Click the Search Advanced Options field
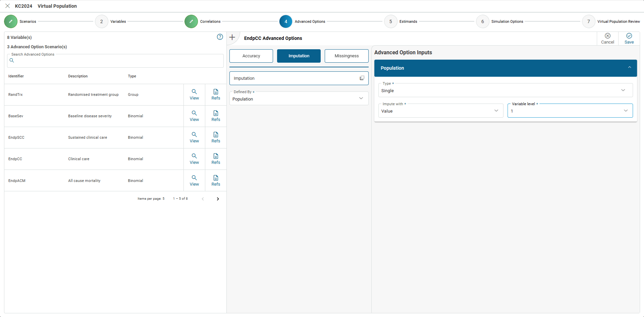This screenshot has height=317, width=644. [x=115, y=61]
